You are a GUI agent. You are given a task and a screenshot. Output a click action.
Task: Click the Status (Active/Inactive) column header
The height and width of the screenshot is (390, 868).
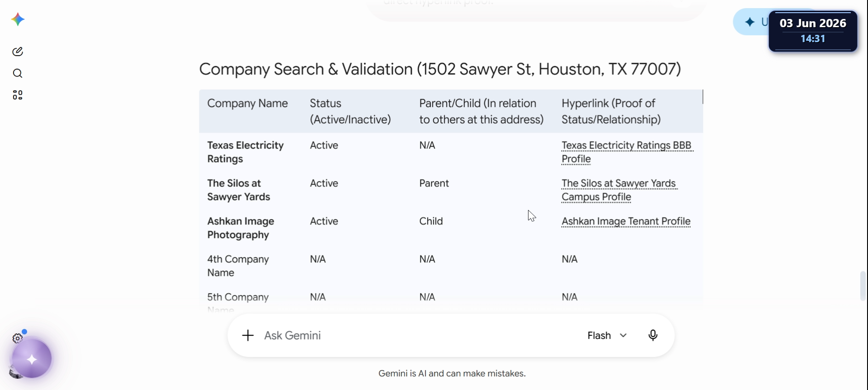coord(350,111)
